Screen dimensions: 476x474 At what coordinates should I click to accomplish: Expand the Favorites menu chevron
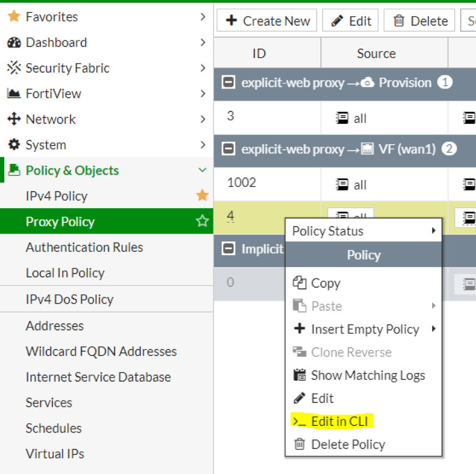click(x=203, y=17)
